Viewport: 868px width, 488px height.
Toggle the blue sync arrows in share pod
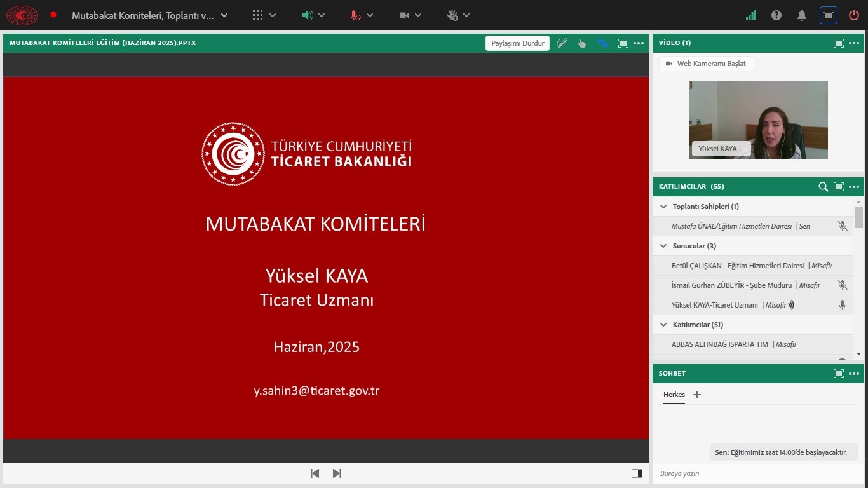602,43
